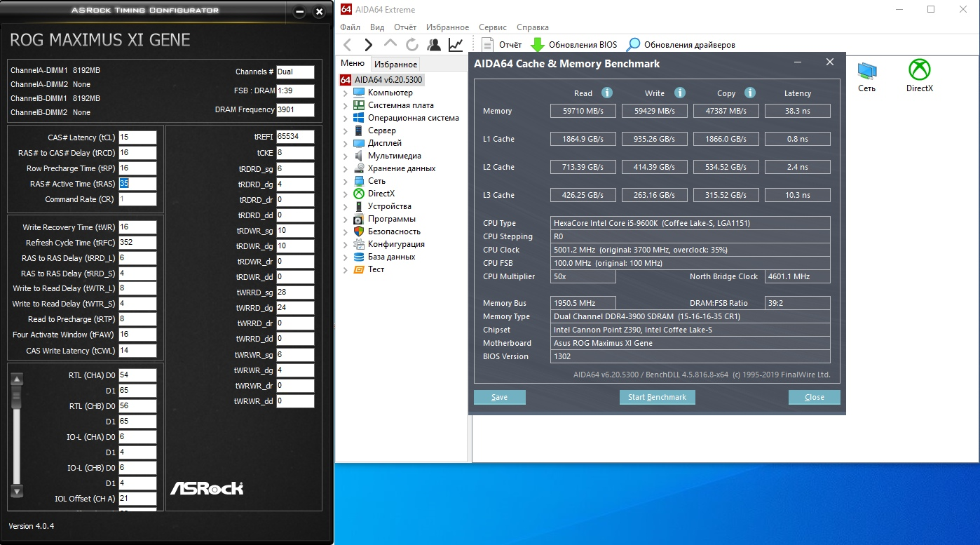980x545 pixels.
Task: Click the Memory Latency value 38.3 ns
Action: (x=798, y=111)
